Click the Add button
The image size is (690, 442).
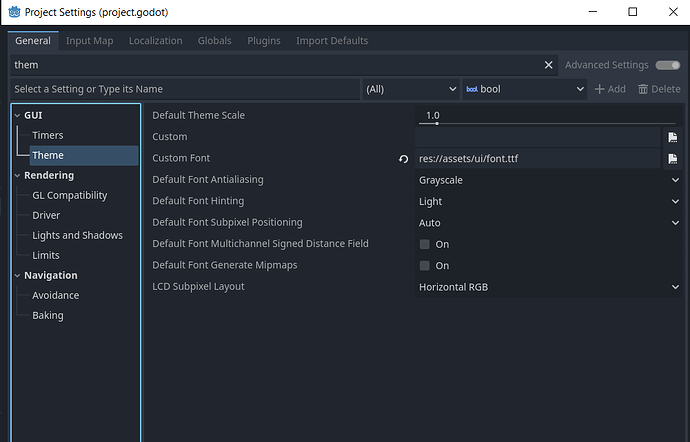[x=610, y=89]
